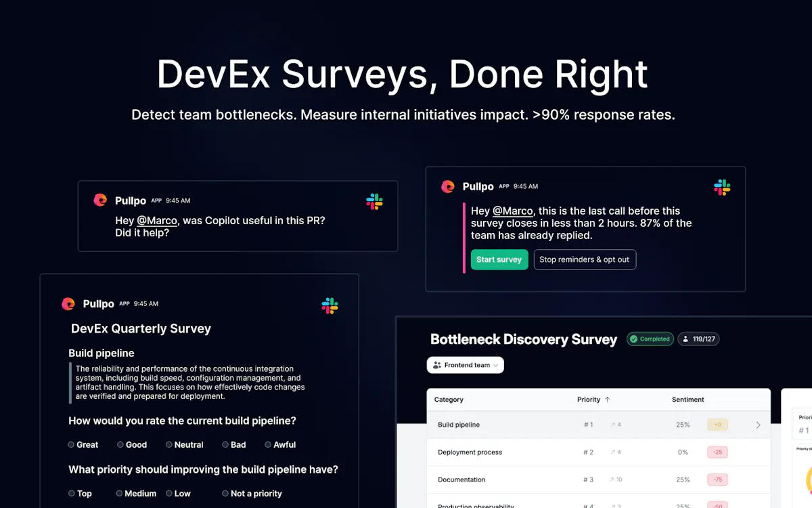Click the Pullpo logo in the Copilot PR message
Image resolution: width=812 pixels, height=508 pixels.
[100, 200]
